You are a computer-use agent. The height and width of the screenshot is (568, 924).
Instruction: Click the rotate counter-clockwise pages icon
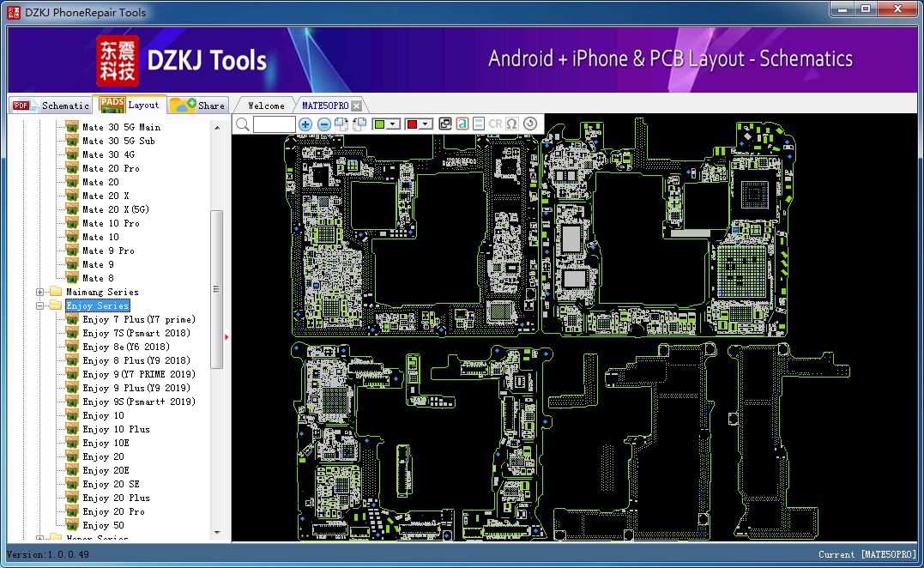[359, 124]
